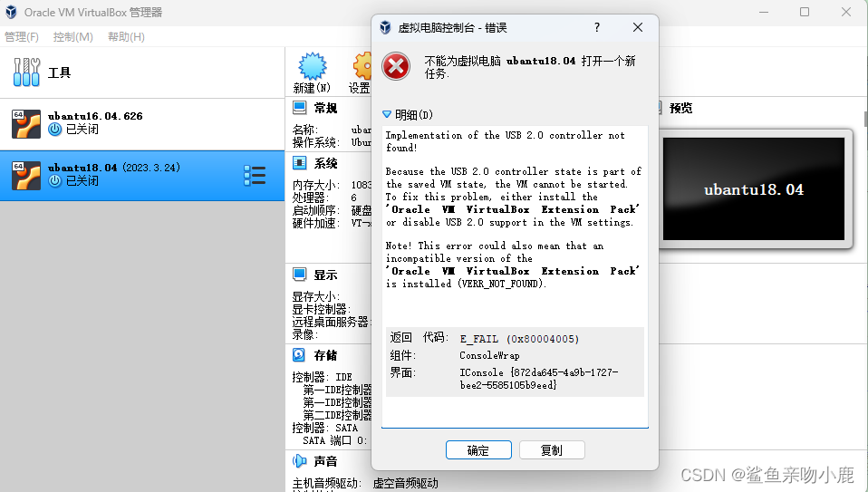Click the Display (显示) section icon

pyautogui.click(x=300, y=274)
